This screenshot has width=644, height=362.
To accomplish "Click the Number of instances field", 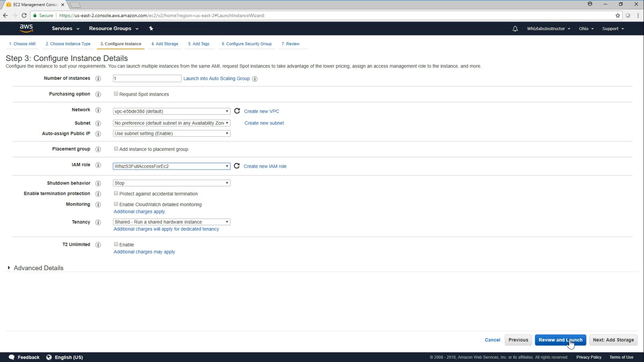I will pyautogui.click(x=147, y=78).
